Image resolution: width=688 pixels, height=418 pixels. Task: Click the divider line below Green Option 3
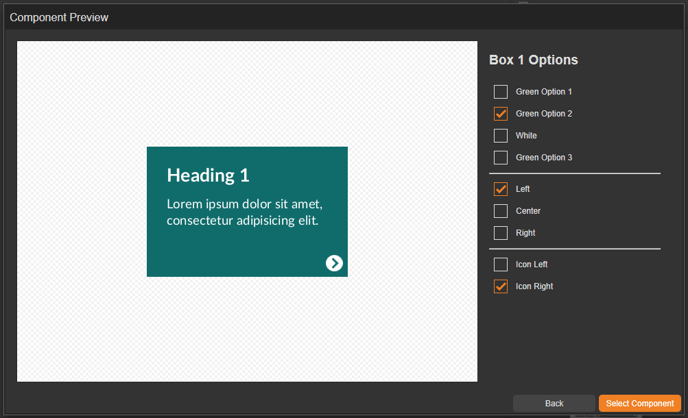coord(574,174)
